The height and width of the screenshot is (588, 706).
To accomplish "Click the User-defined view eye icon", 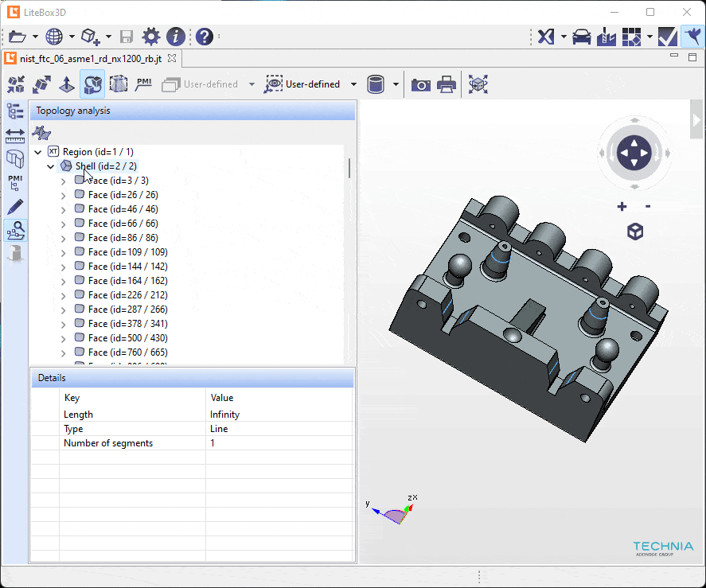I will (273, 84).
